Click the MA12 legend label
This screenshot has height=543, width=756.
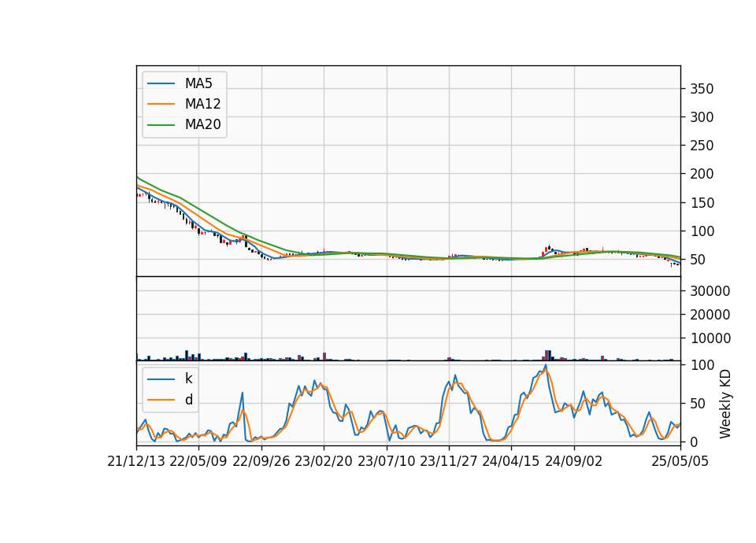(202, 104)
